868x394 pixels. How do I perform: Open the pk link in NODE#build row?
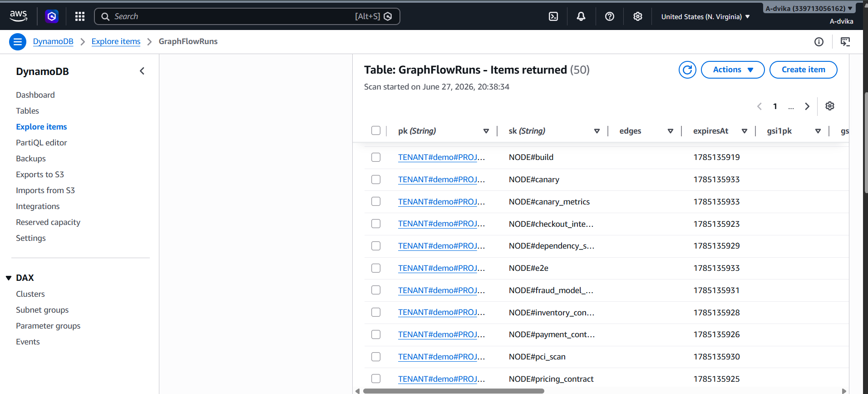pyautogui.click(x=441, y=157)
